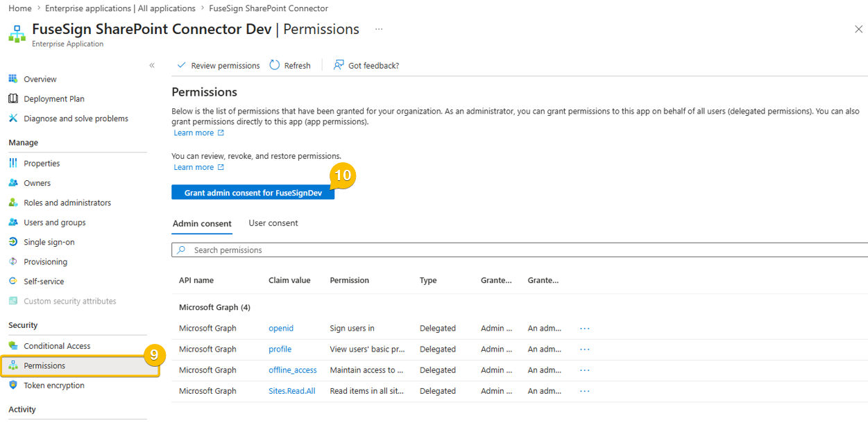868x425 pixels.
Task: Click the Users and groups icon
Action: click(x=12, y=223)
